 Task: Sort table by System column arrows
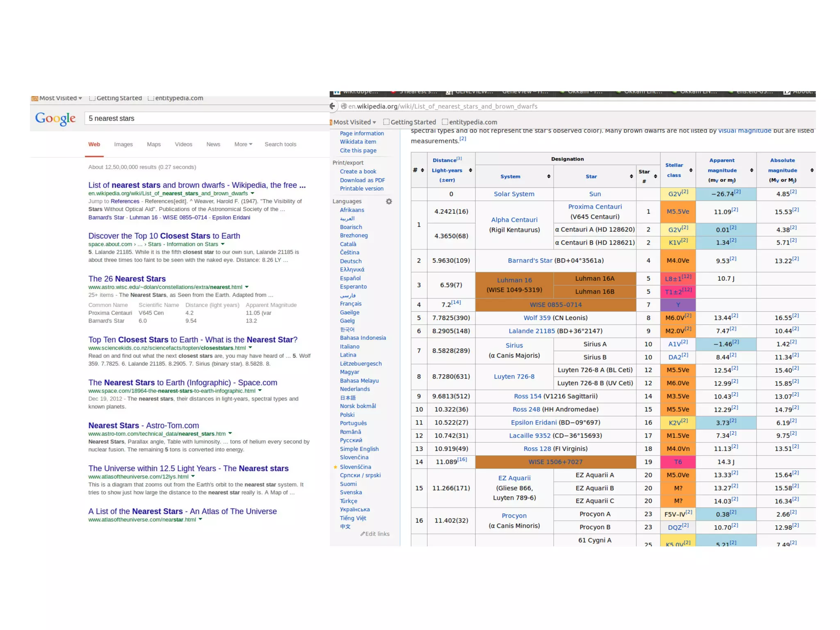(548, 176)
